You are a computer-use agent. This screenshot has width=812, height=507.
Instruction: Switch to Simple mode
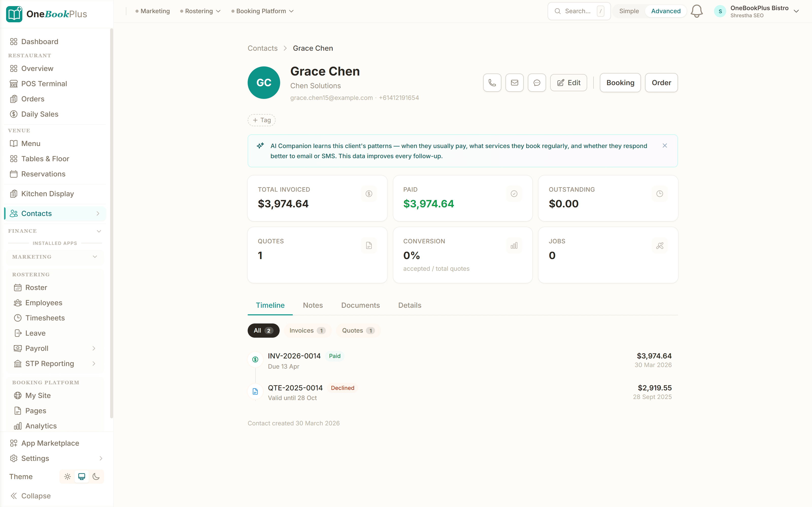click(629, 11)
